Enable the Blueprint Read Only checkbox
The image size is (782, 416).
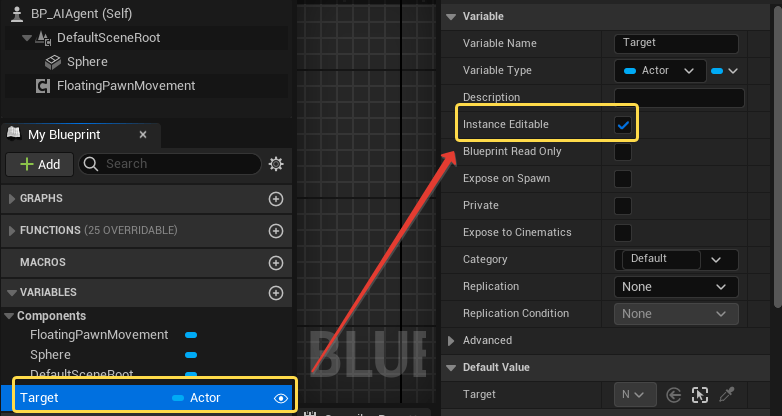coord(623,152)
